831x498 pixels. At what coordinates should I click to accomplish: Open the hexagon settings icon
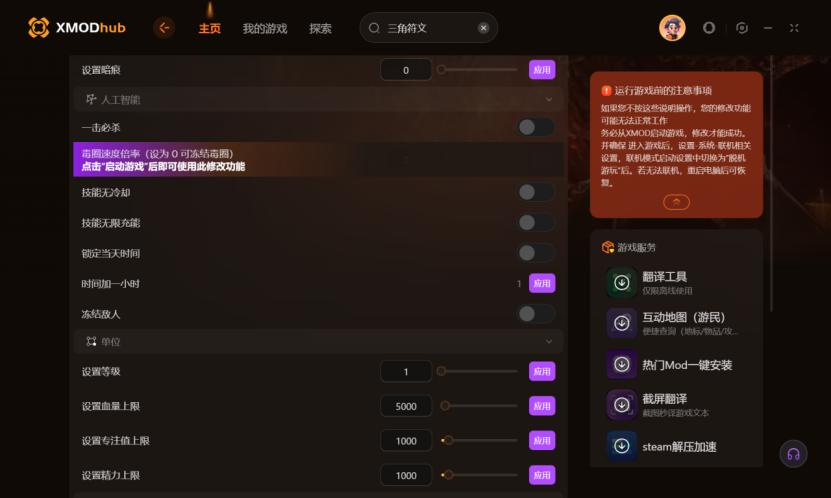742,28
